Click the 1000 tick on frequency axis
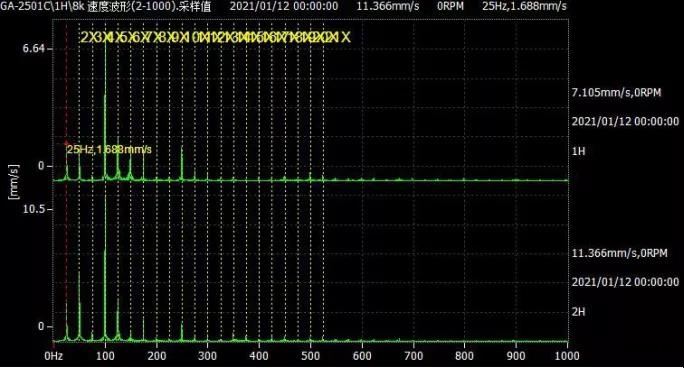Image resolution: width=684 pixels, height=368 pixels. coord(567,356)
